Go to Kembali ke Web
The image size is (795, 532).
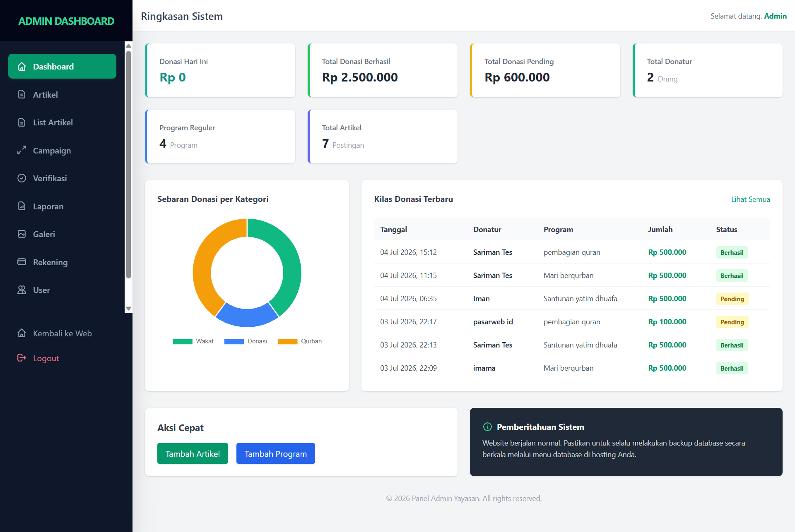pyautogui.click(x=62, y=333)
